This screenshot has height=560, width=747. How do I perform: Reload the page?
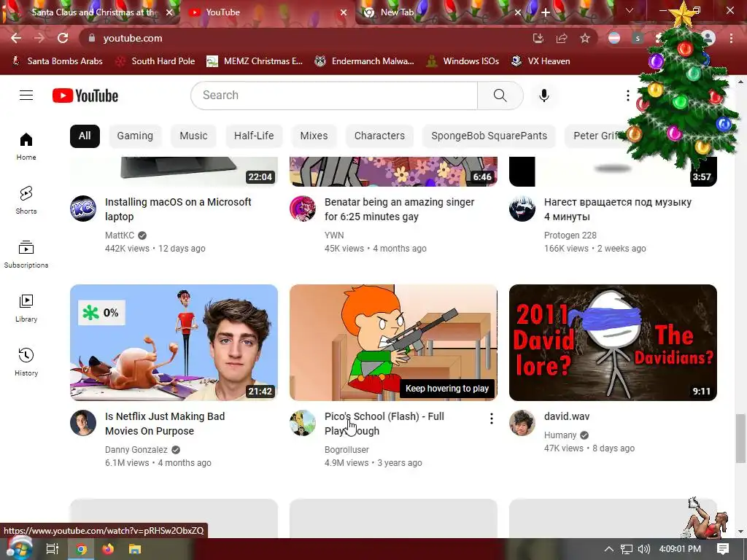[63, 38]
